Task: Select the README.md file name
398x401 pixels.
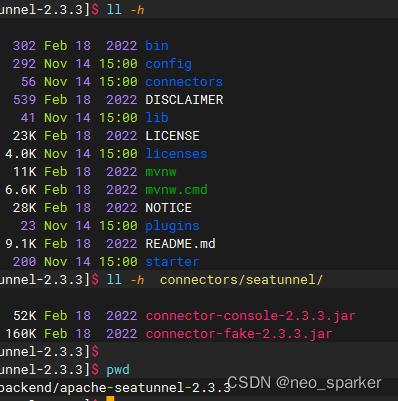Action: (180, 244)
